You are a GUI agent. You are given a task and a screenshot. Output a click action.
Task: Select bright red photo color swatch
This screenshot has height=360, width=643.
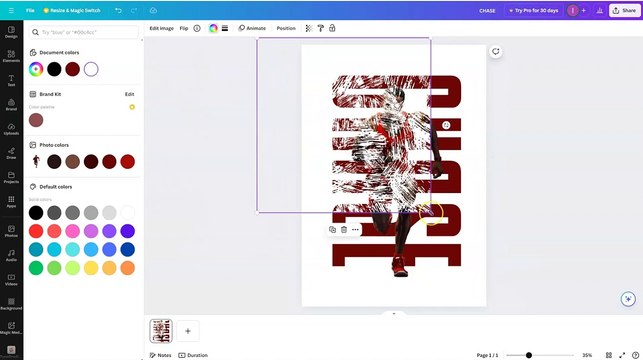click(128, 162)
